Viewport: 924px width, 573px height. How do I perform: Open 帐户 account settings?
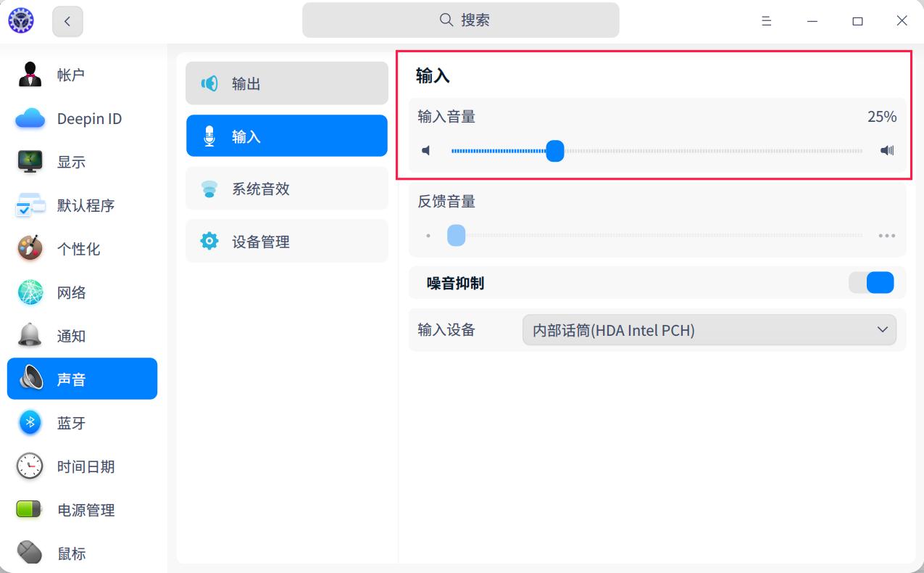click(82, 75)
